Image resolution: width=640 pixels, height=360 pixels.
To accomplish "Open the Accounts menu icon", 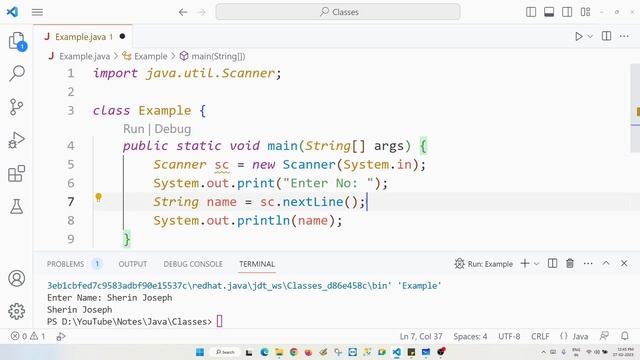I will (17, 278).
